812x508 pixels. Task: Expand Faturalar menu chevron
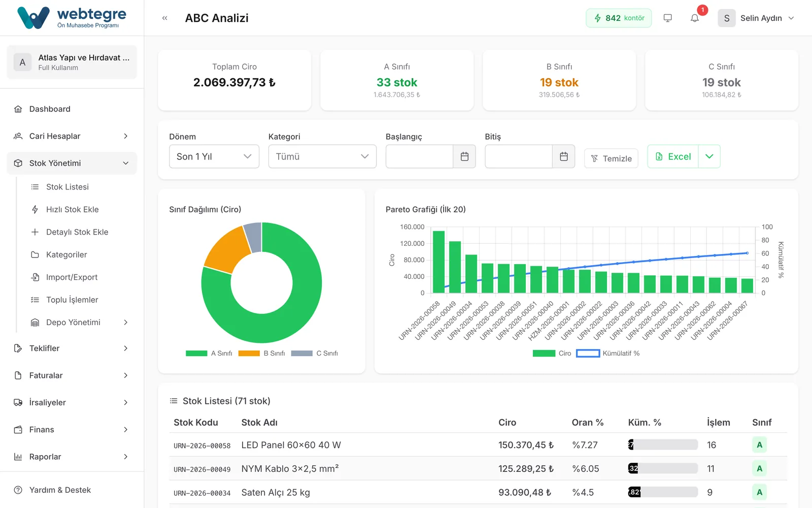tap(125, 375)
